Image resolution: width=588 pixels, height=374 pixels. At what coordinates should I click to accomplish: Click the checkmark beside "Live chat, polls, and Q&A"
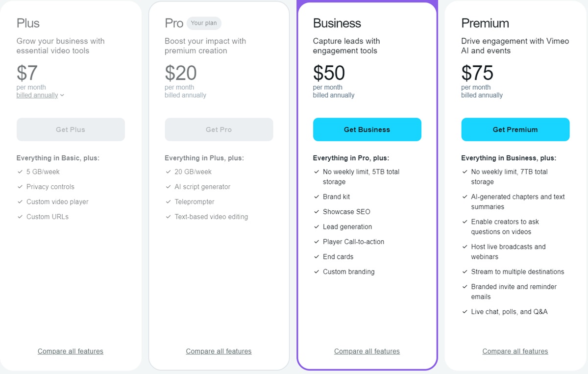coord(465,312)
